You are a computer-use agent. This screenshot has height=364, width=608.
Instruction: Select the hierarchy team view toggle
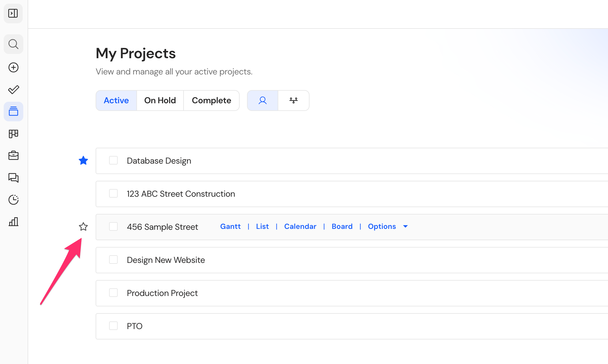(x=294, y=100)
